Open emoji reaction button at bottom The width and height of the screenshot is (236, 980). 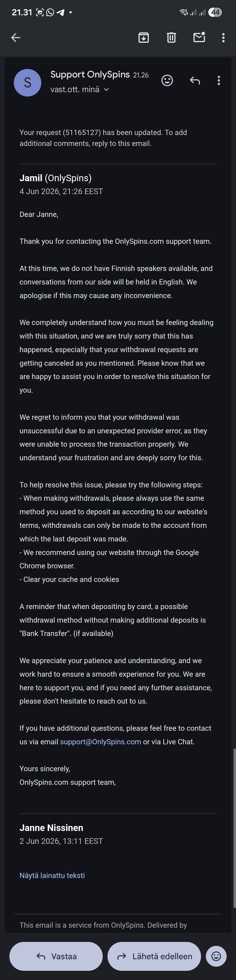click(216, 956)
